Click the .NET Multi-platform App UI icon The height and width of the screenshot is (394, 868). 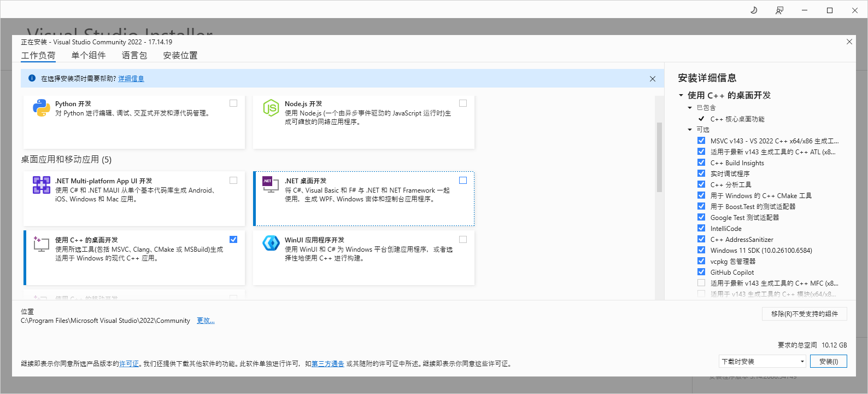point(41,185)
